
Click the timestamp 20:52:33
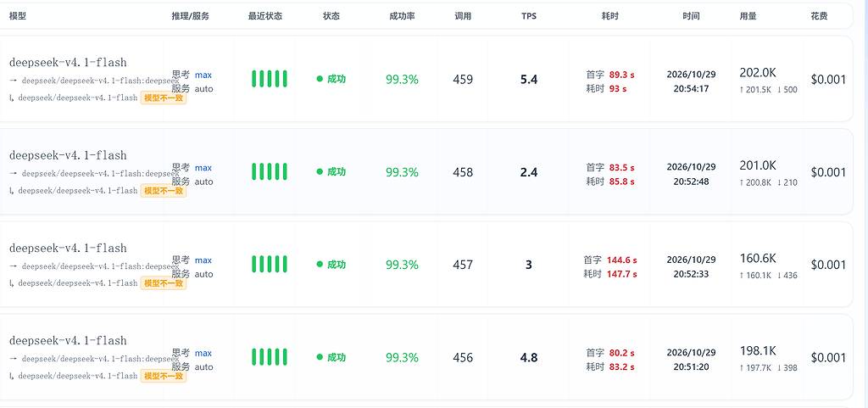click(692, 274)
